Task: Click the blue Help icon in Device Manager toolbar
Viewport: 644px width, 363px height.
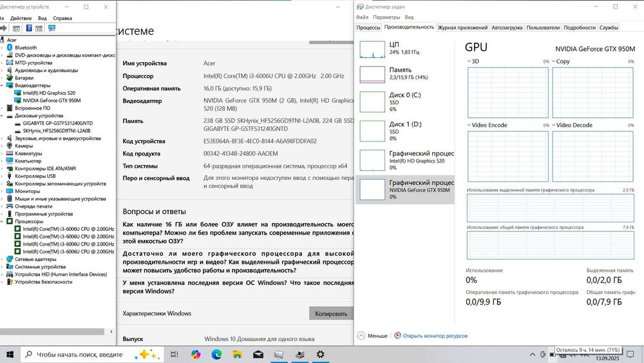Action: tap(29, 28)
